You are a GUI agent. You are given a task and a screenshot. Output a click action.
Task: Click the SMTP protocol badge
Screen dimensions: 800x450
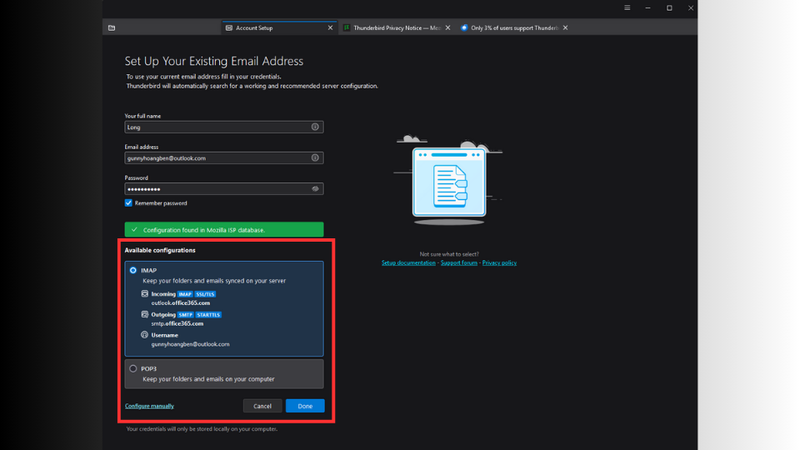pos(185,315)
